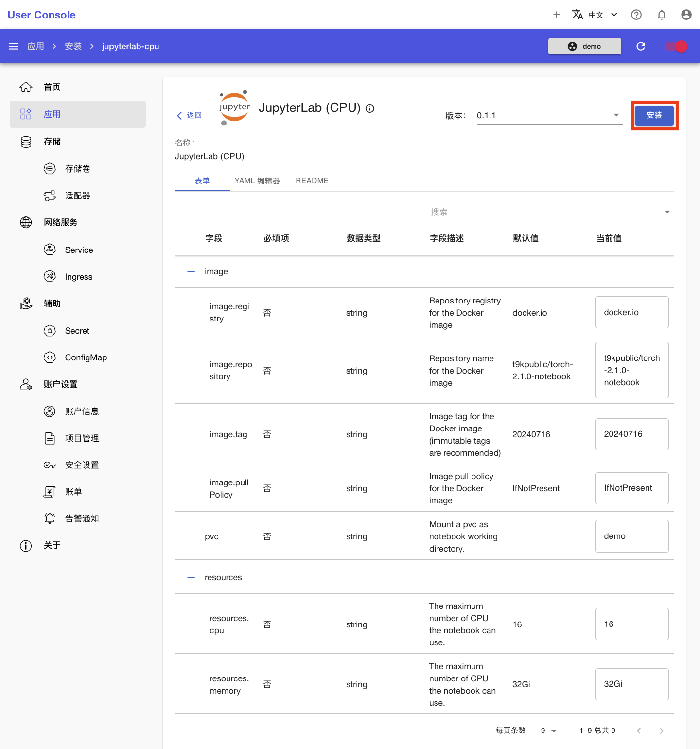Click the 名称 JupyterLab (CPU) name field
Viewport: 700px width, 749px height.
point(266,156)
